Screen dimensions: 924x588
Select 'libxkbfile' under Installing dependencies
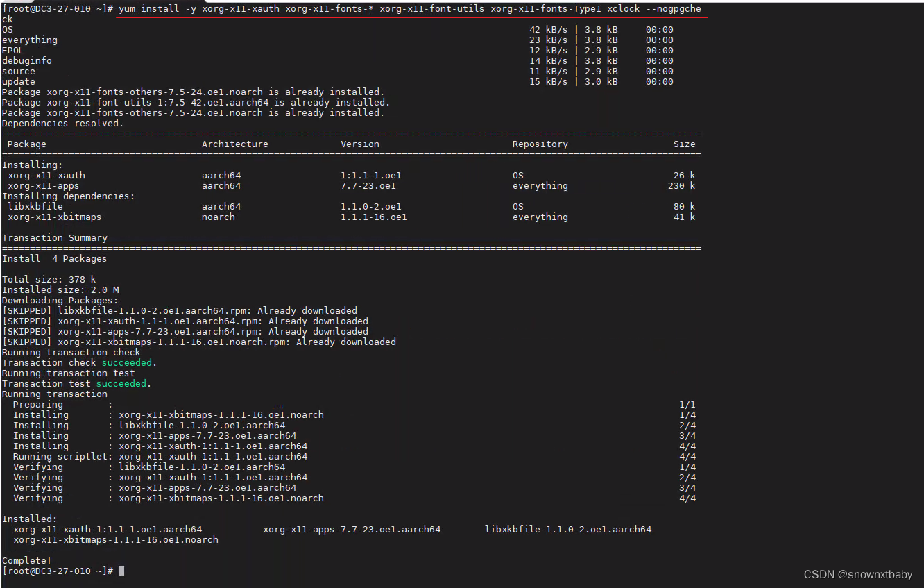coord(35,207)
